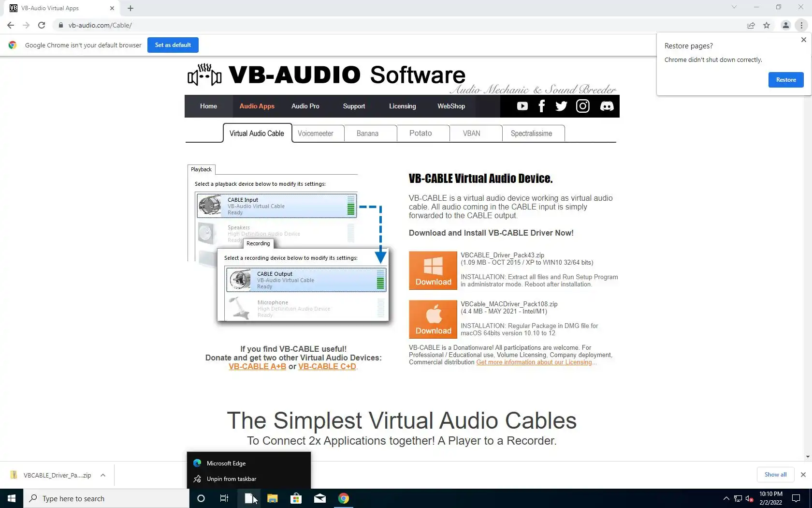812x508 pixels.
Task: Close the VB-Audio Virtual Apps tab
Action: (x=112, y=8)
